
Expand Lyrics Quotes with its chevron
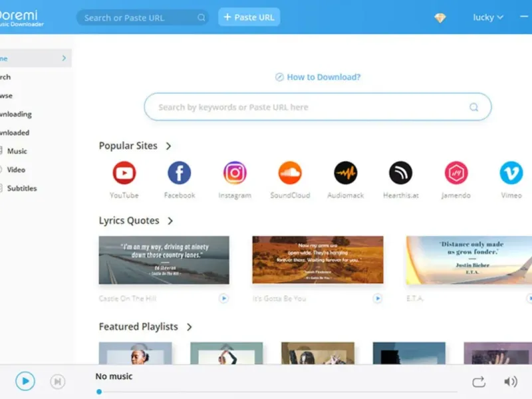tap(170, 221)
